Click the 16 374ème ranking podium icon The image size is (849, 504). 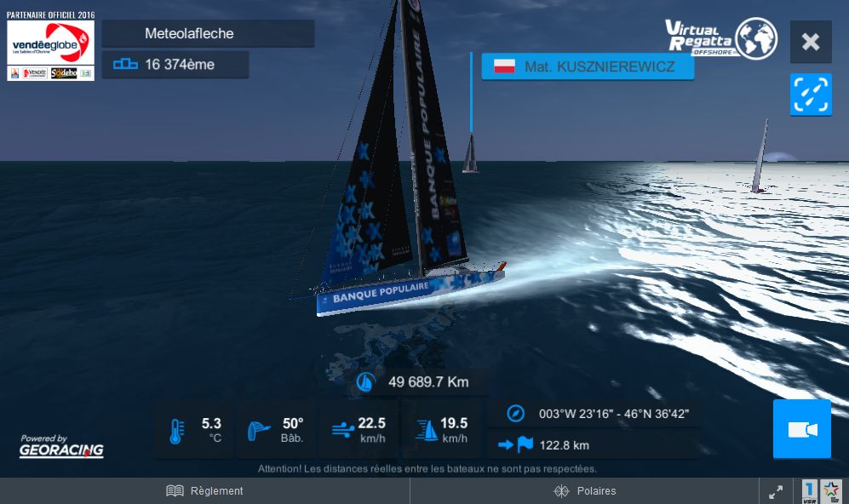tap(125, 65)
